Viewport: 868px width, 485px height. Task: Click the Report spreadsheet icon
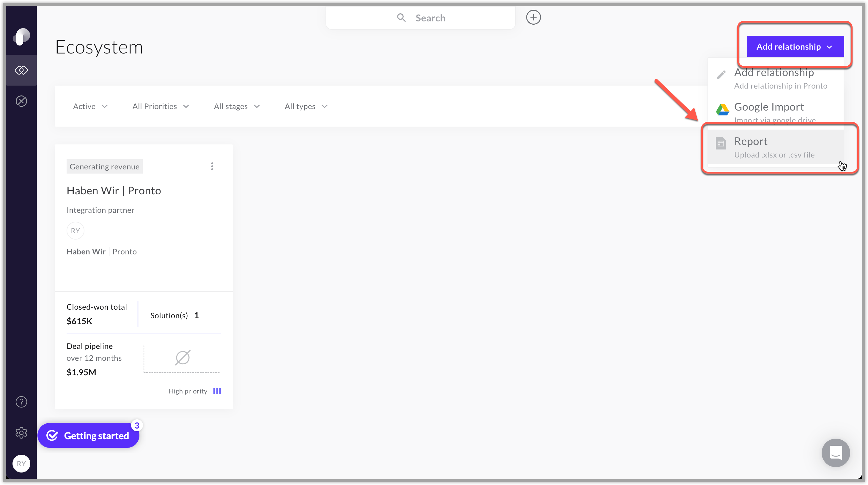tap(721, 144)
